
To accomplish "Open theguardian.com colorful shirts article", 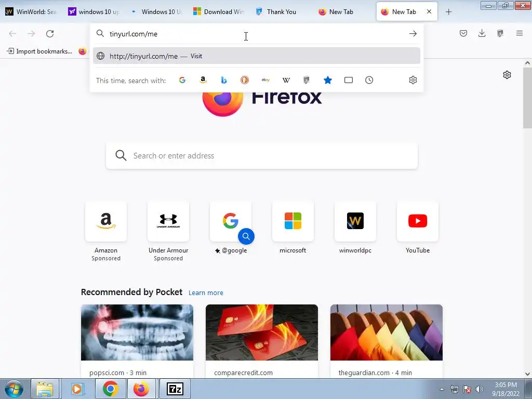I will tap(387, 341).
